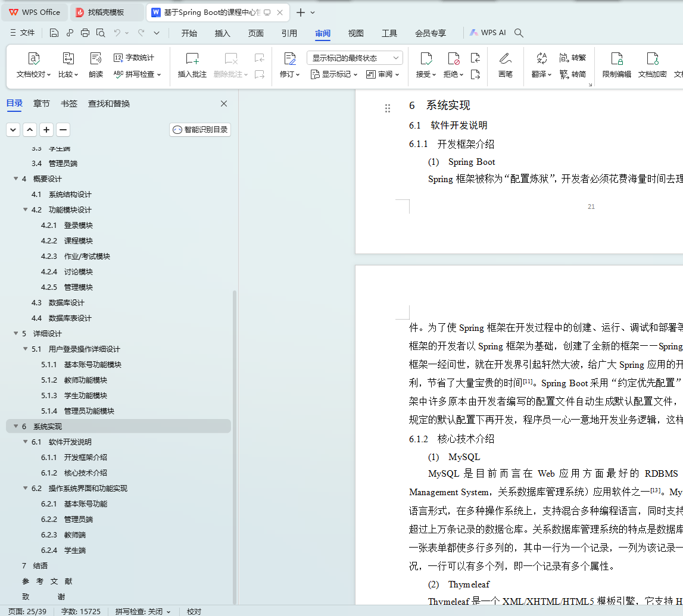Viewport: 683px width, 616px height.
Task: Open the 会员专享 ribbon tab
Action: [431, 33]
